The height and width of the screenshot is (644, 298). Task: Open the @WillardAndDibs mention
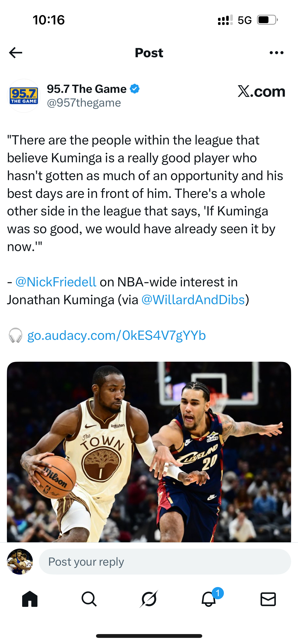[x=193, y=300]
